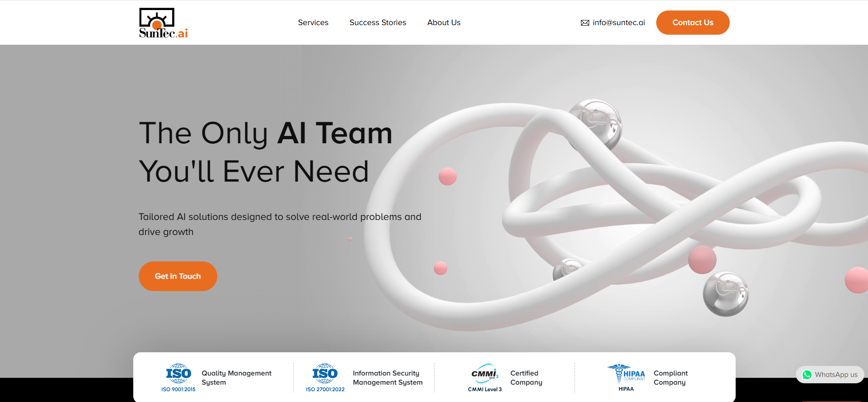Go to Success Stories page

click(377, 22)
